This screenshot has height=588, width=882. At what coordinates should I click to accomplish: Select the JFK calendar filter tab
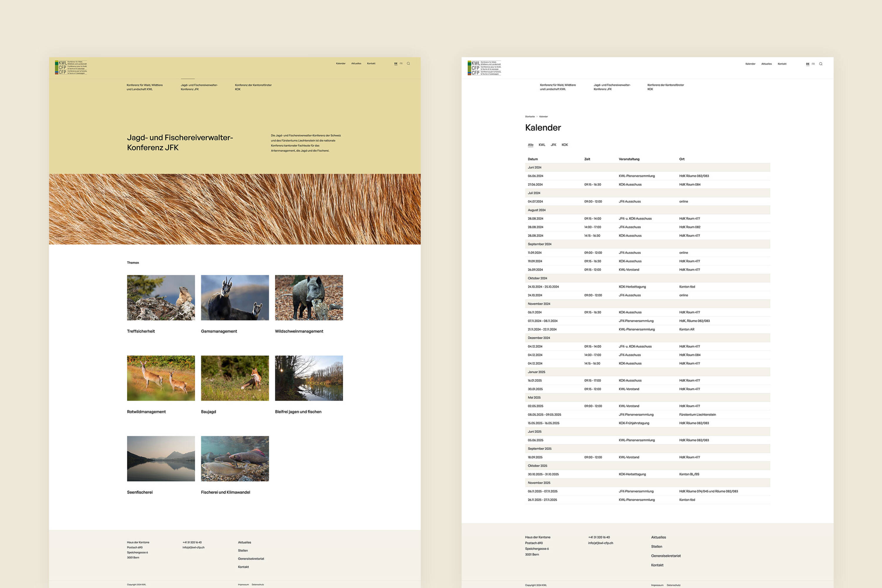coord(553,145)
